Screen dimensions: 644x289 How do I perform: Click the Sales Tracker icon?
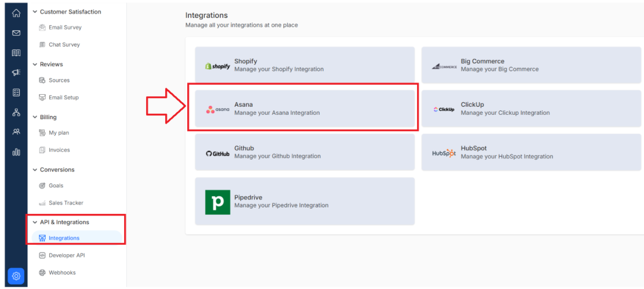click(43, 203)
